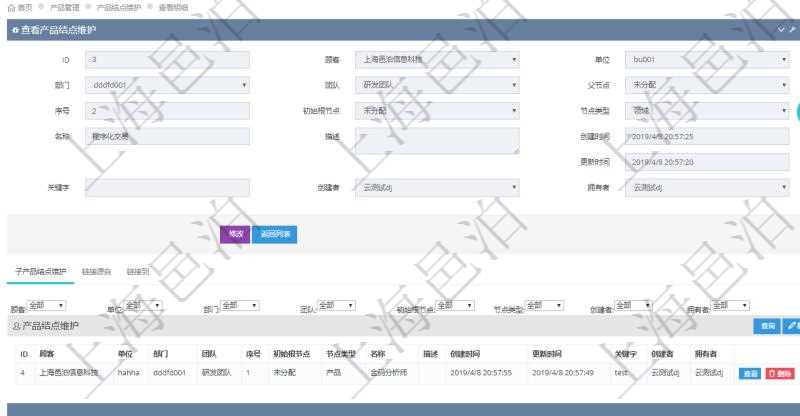Screen dimensions: 800x416
Task: Open the 顾客 dropdown in the form
Action: click(437, 60)
